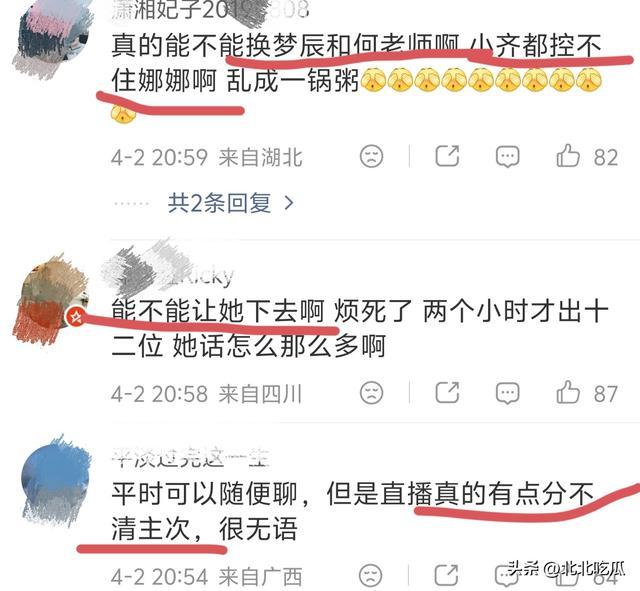Share the 4-2 20:59 Hubei comment
Image resolution: width=640 pixels, height=591 pixels.
point(447,156)
